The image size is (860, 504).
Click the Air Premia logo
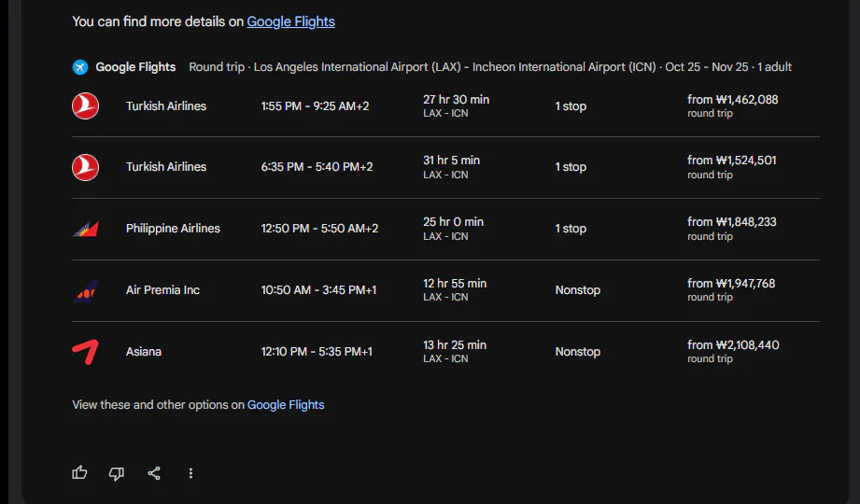click(86, 290)
